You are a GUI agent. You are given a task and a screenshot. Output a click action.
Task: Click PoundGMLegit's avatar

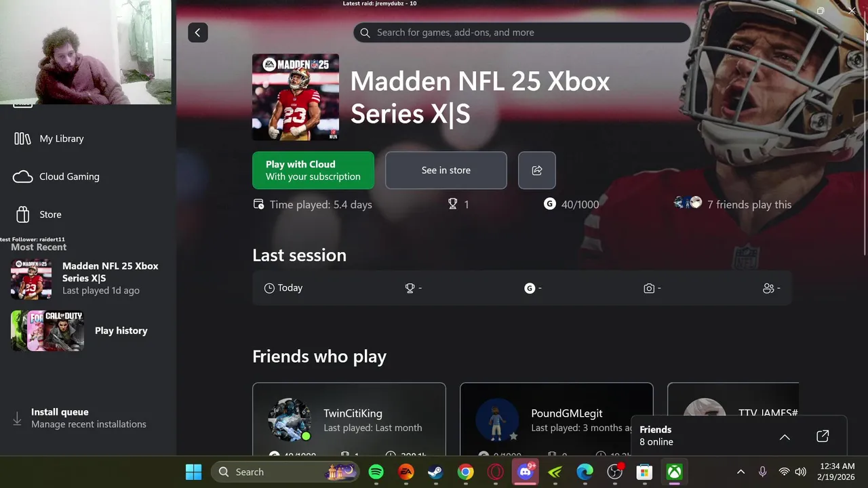click(x=497, y=420)
